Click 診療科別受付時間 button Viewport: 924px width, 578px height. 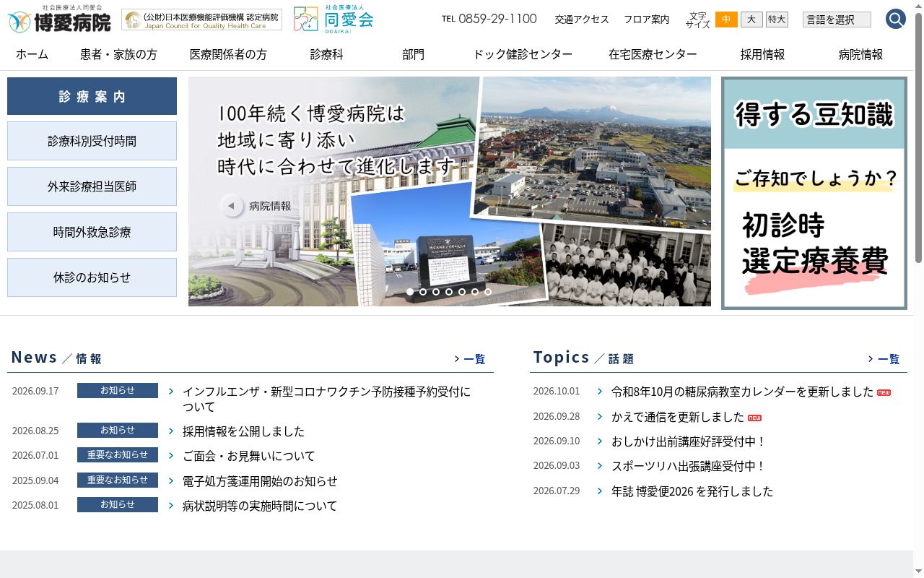pyautogui.click(x=92, y=141)
